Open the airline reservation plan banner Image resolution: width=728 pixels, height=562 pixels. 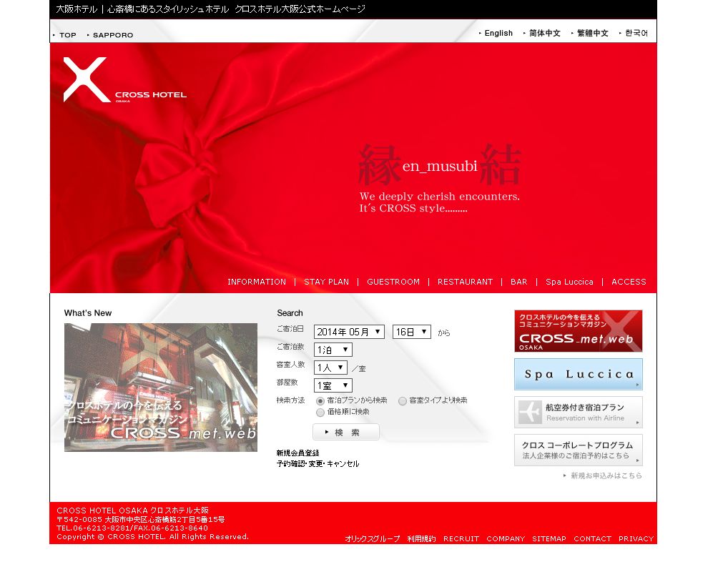click(x=578, y=412)
